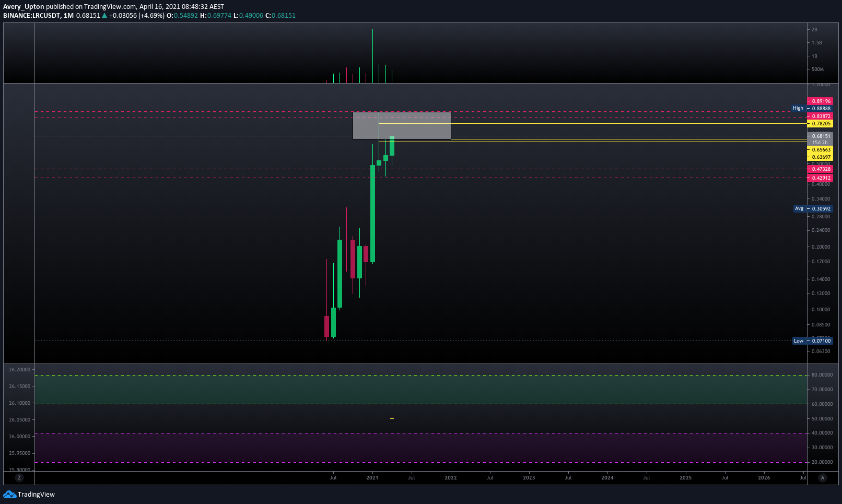Image resolution: width=842 pixels, height=504 pixels.
Task: Click the 80.00000 oscillator axis label
Action: (x=822, y=375)
